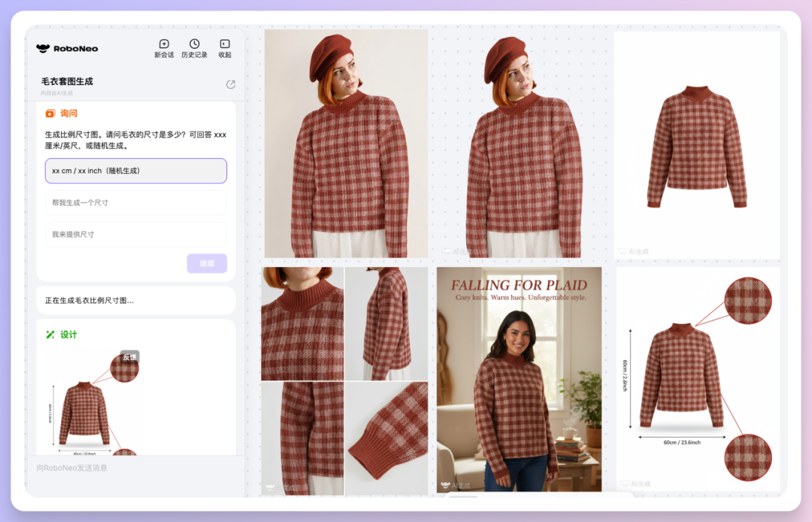The height and width of the screenshot is (522, 812).
Task: Select the sweater measurement diagram on canvas
Action: (696, 380)
